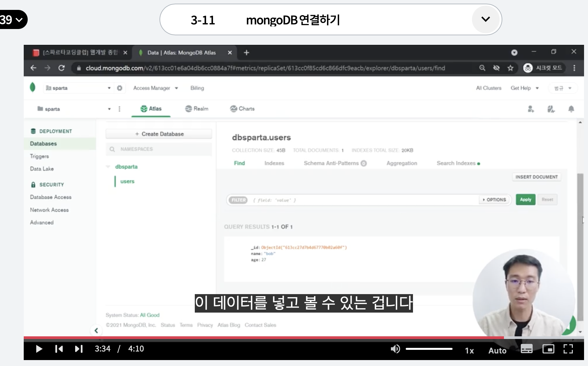The image size is (588, 366).
Task: Expand the Get Help menu
Action: pos(524,88)
